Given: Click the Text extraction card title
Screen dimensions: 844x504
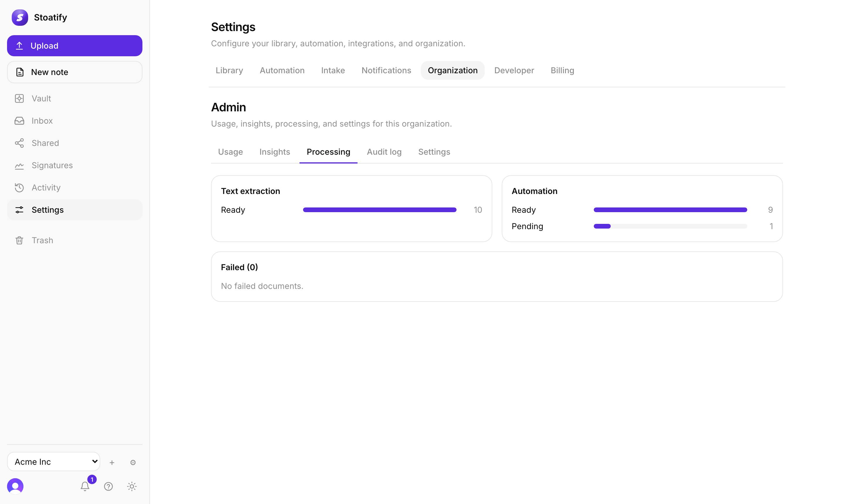Looking at the screenshot, I should coord(250,191).
